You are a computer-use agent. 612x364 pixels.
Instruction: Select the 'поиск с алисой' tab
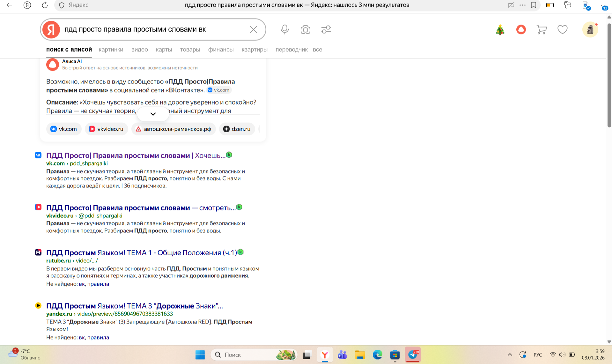(69, 49)
